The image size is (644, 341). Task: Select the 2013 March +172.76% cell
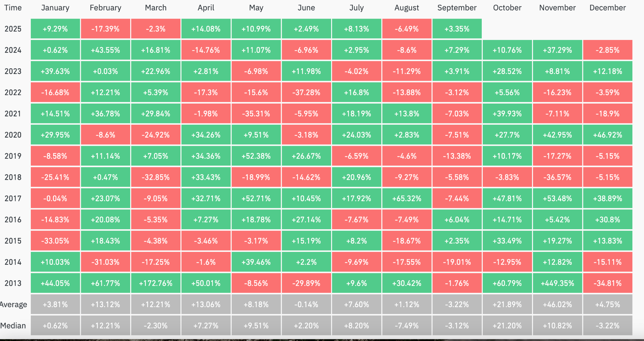(156, 283)
